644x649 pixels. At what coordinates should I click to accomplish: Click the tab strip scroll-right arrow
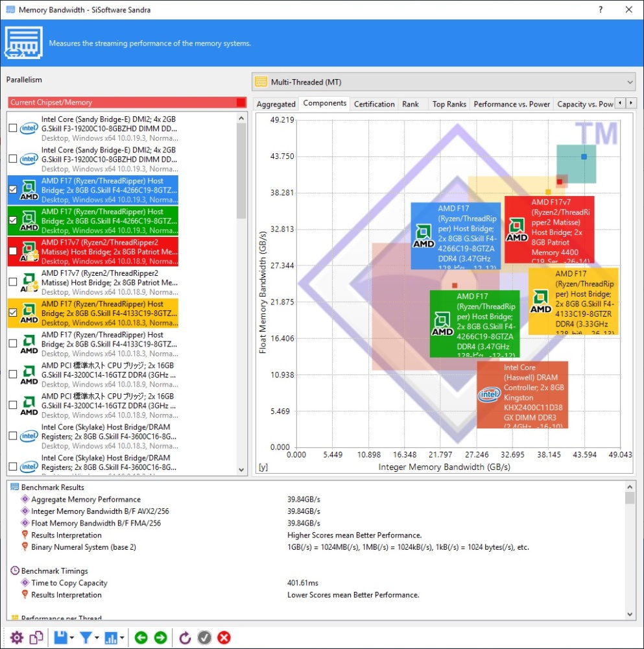[631, 103]
